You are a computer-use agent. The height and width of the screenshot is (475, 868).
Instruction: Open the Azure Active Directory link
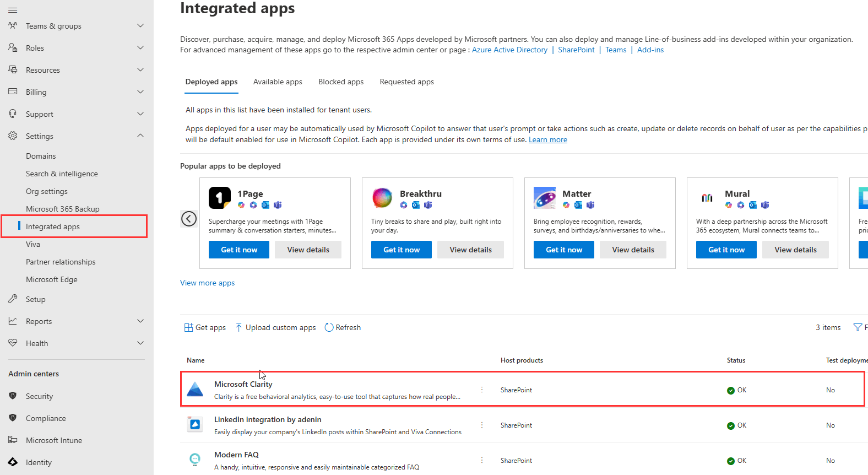[509, 50]
